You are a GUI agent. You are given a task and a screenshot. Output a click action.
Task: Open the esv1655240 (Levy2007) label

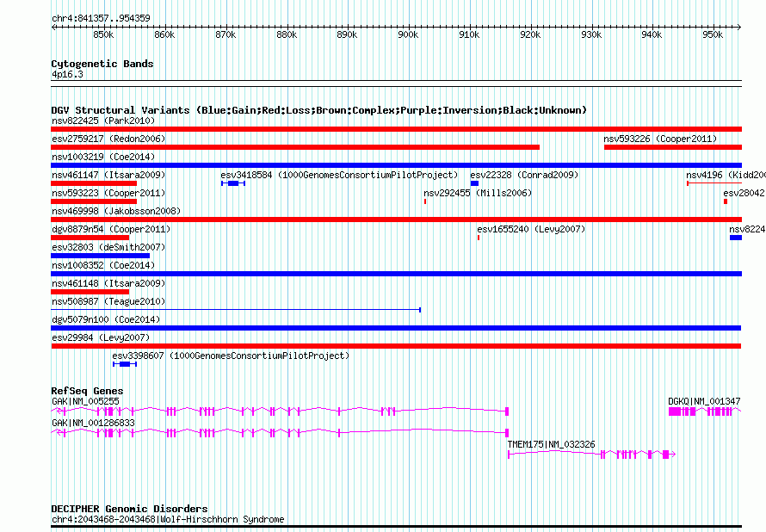pos(531,229)
